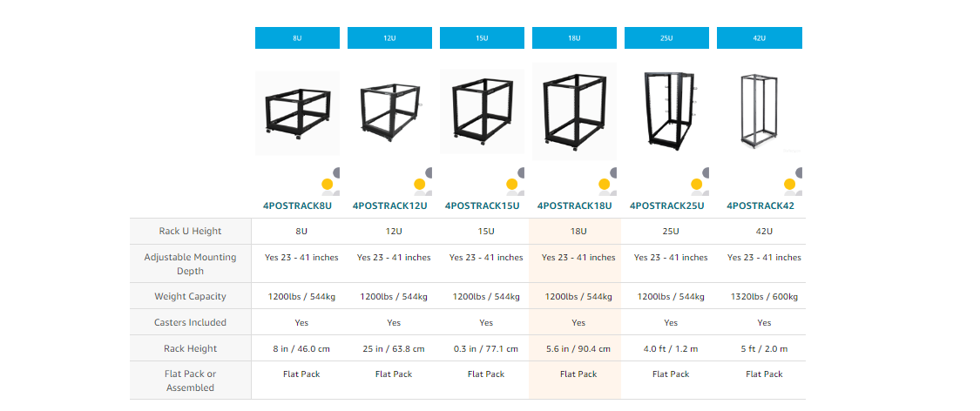Follow the 4POSTRACK15U product link
The height and width of the screenshot is (411, 980).
click(483, 206)
